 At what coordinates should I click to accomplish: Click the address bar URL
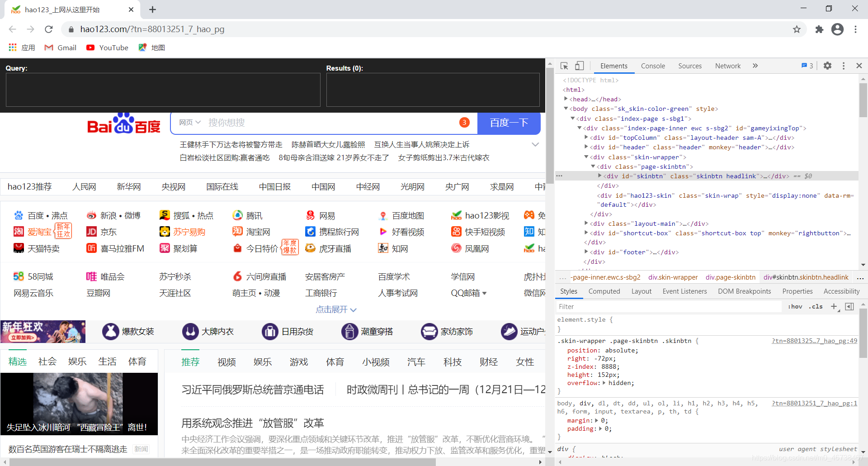152,29
